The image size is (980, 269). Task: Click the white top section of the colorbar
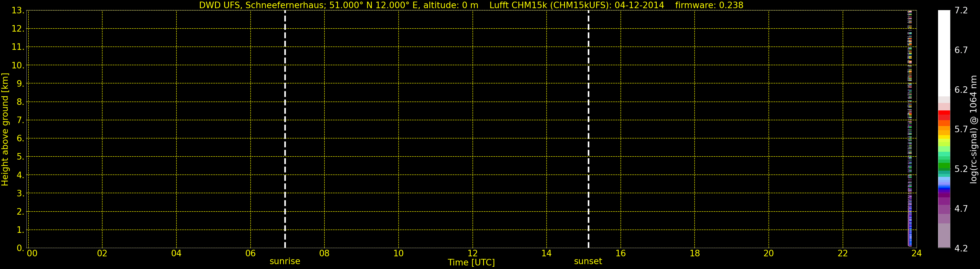coord(944,53)
